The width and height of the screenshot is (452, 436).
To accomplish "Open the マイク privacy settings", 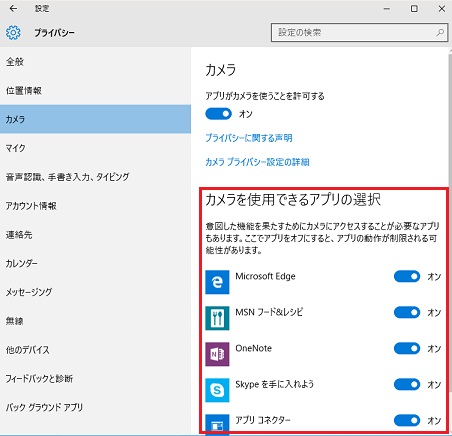I will (x=95, y=148).
